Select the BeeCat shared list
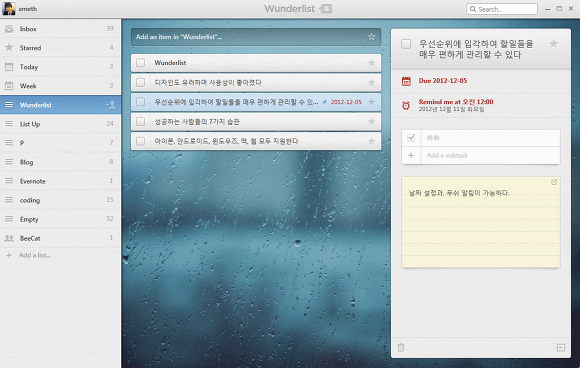580x368 pixels. coord(60,238)
